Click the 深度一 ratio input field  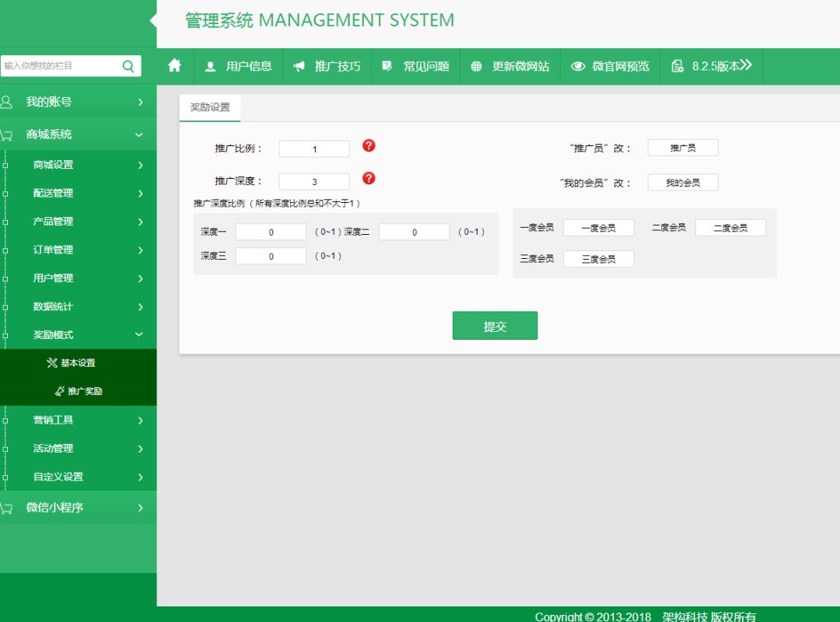pos(271,232)
